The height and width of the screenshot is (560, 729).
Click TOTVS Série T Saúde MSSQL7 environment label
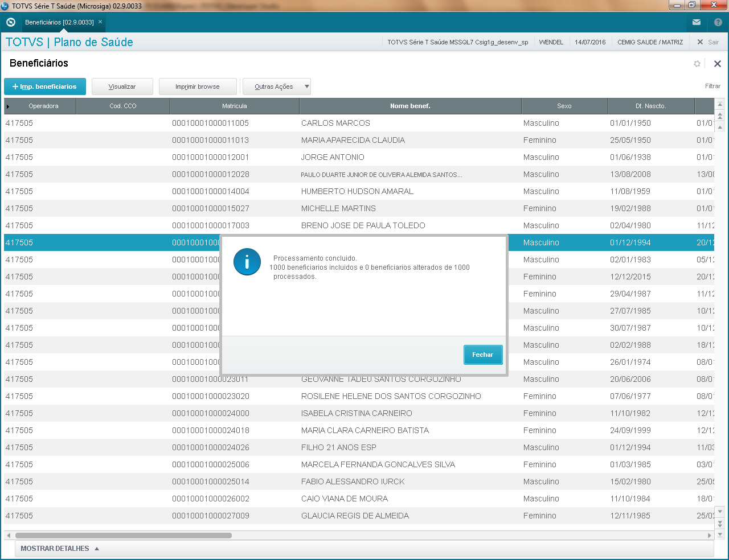pos(458,42)
